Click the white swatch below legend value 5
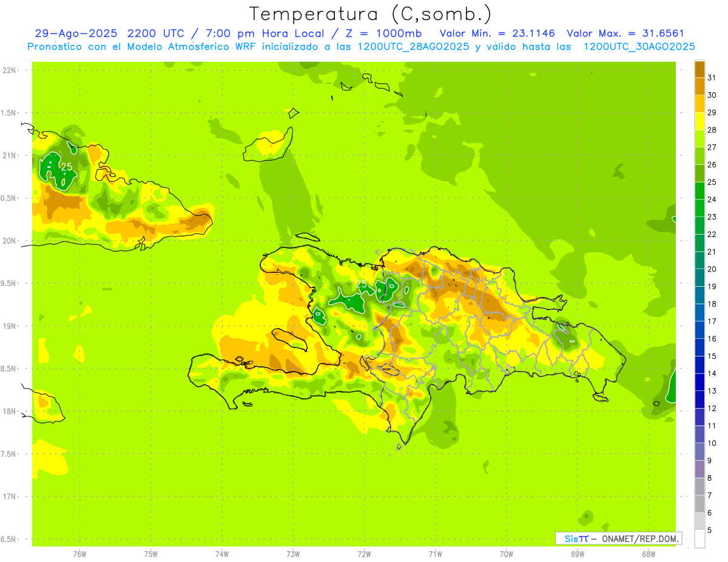The image size is (728, 562). pyautogui.click(x=699, y=538)
